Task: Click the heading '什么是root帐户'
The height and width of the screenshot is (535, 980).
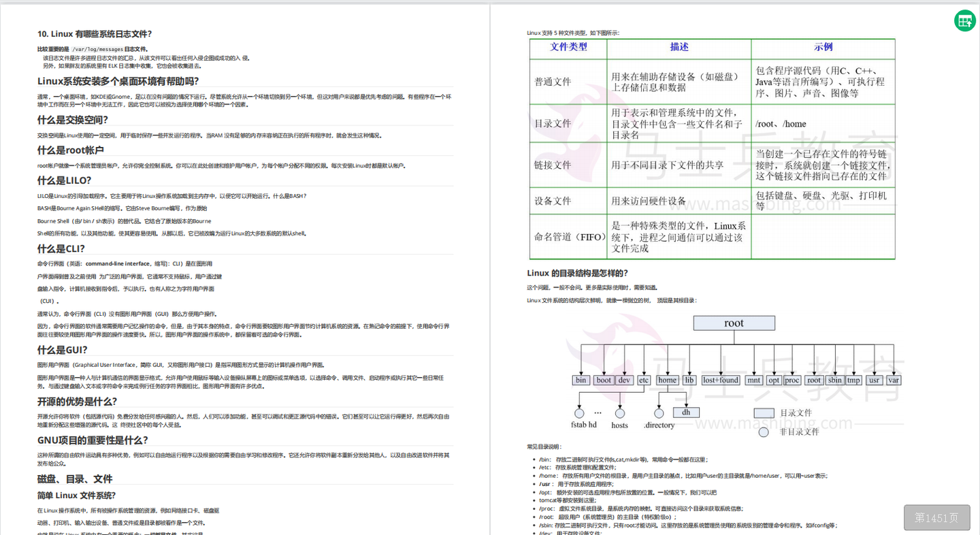Action: (x=71, y=150)
